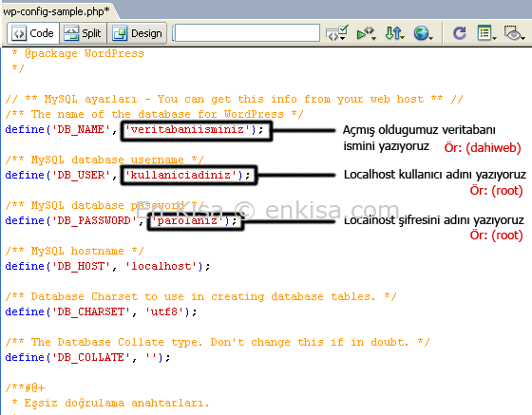
Task: Switch to Split view
Action: 84,33
